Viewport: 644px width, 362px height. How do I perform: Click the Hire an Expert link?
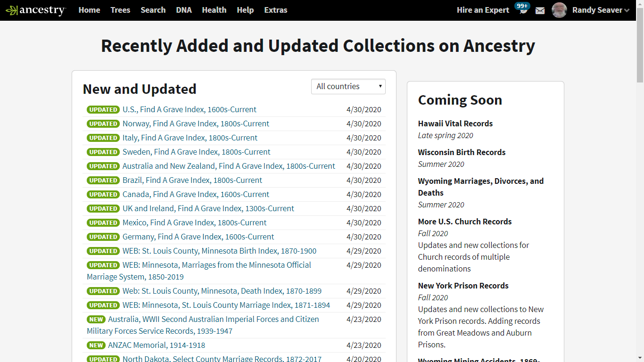[x=483, y=10]
